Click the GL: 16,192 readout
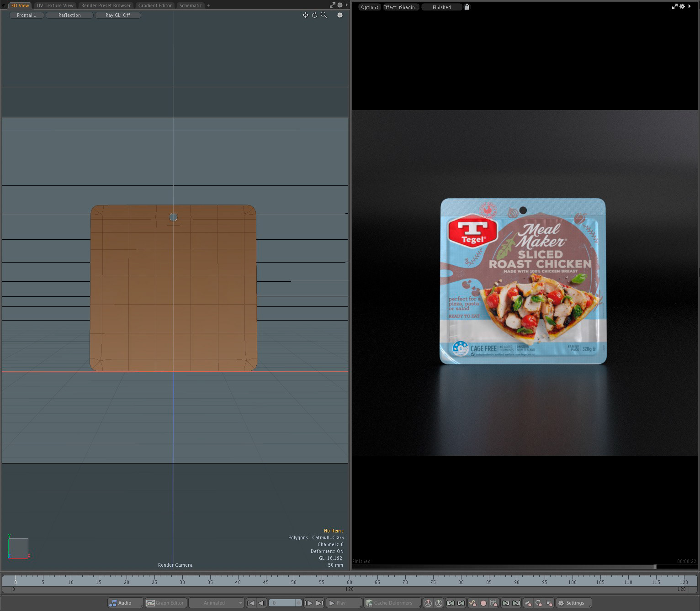This screenshot has height=611, width=700. (x=330, y=558)
